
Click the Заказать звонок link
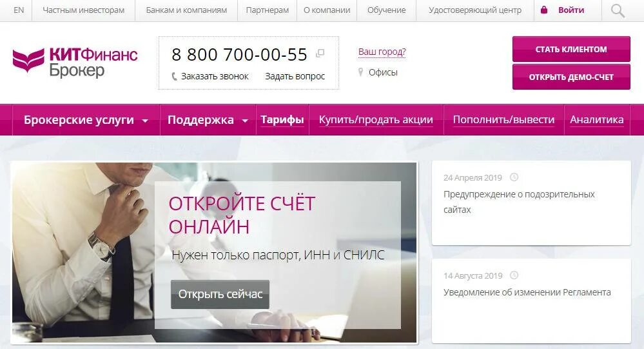(x=215, y=77)
